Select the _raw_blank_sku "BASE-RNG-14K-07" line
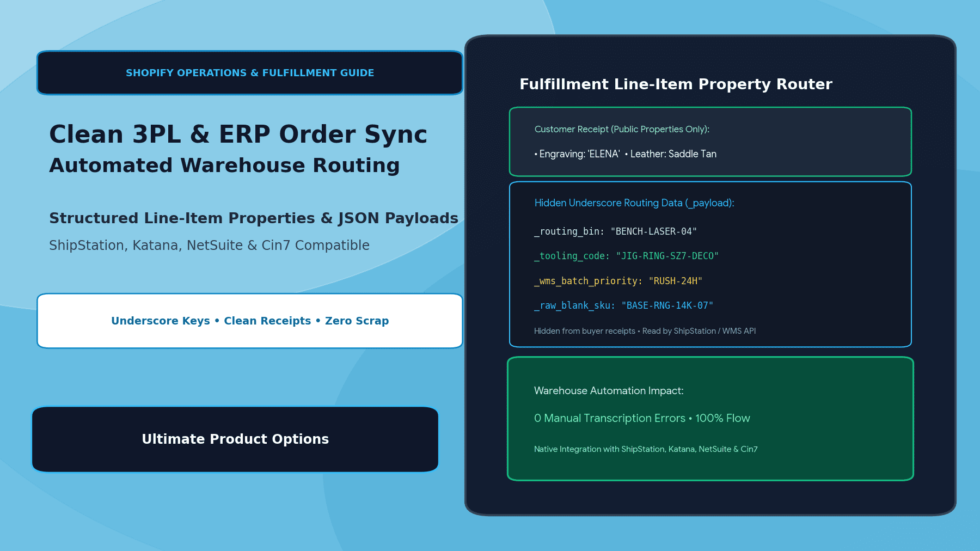Image resolution: width=980 pixels, height=551 pixels. click(623, 305)
